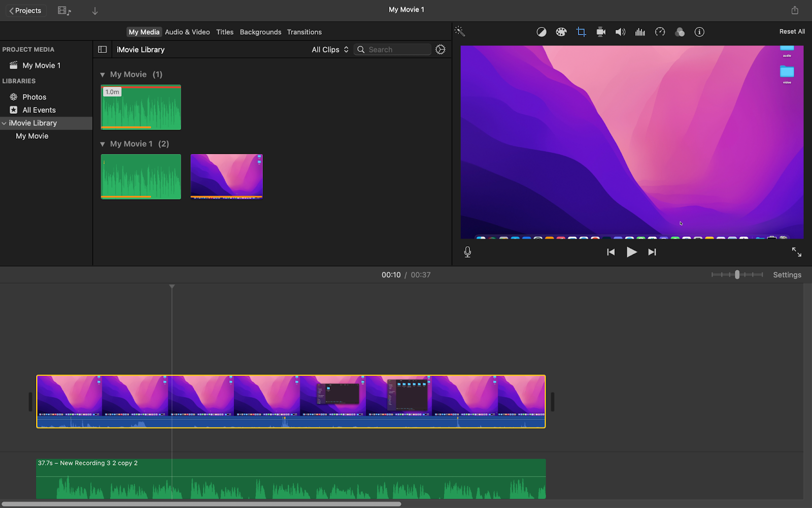
Task: Open the Color Correction palette tool
Action: pos(561,32)
